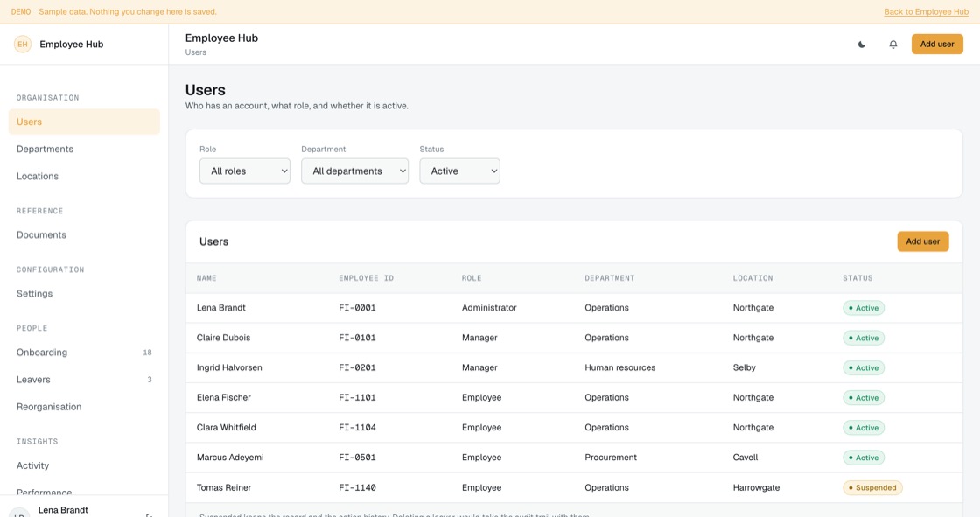980x517 pixels.
Task: Click Leavers count badge 3
Action: click(150, 380)
